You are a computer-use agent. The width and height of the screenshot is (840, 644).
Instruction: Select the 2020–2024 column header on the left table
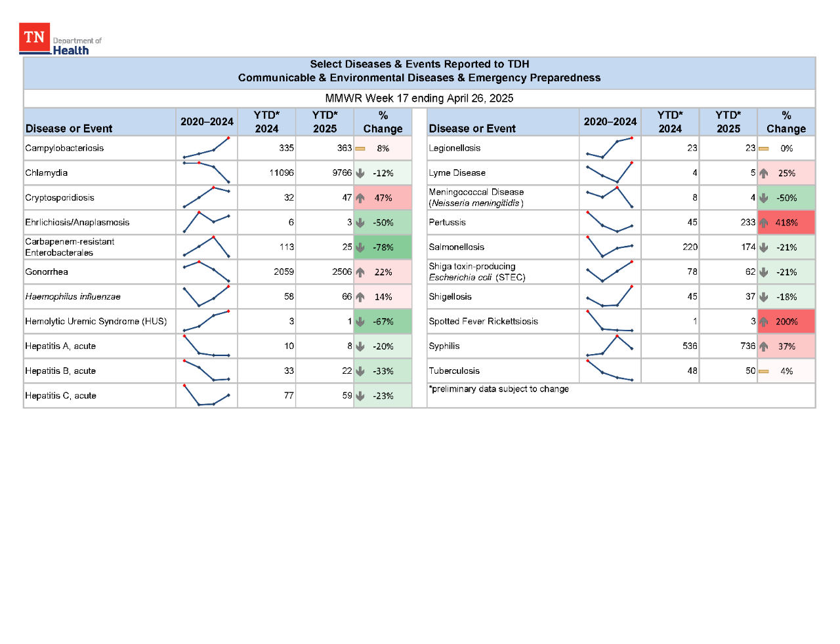point(206,121)
